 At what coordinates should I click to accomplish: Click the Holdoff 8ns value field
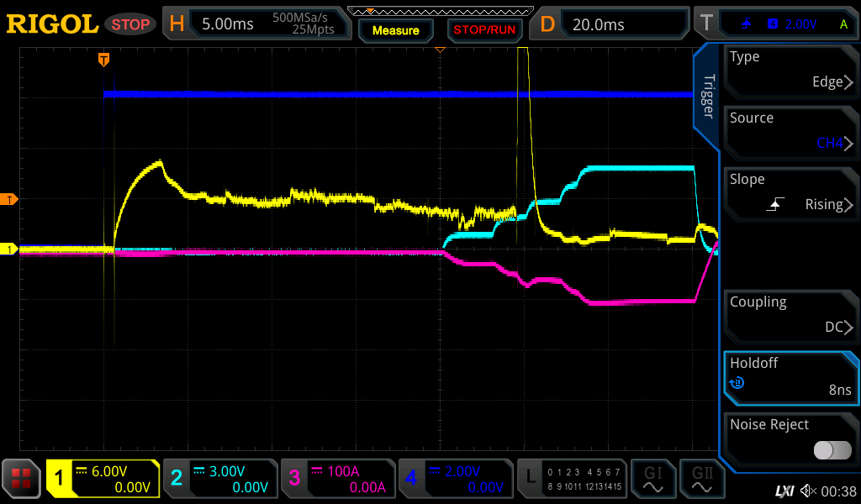pyautogui.click(x=790, y=377)
